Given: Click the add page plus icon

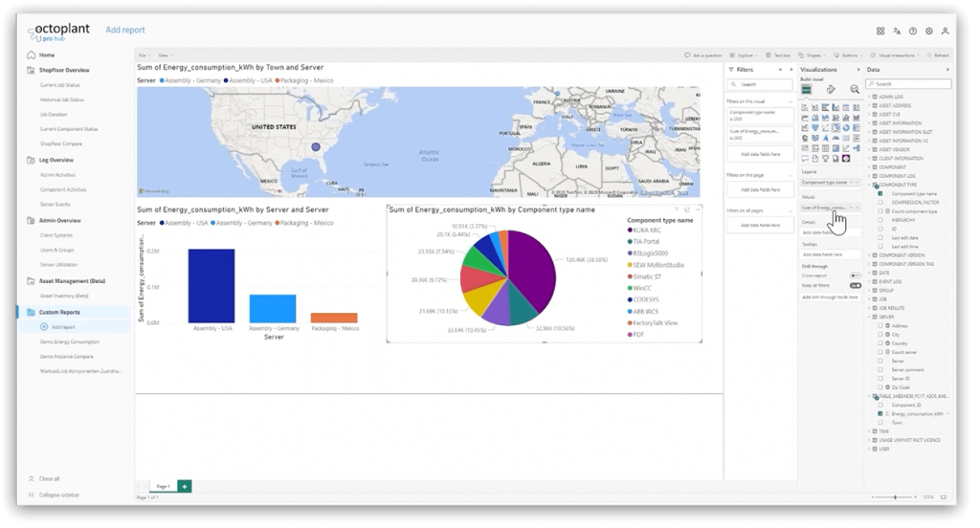Looking at the screenshot, I should (184, 486).
